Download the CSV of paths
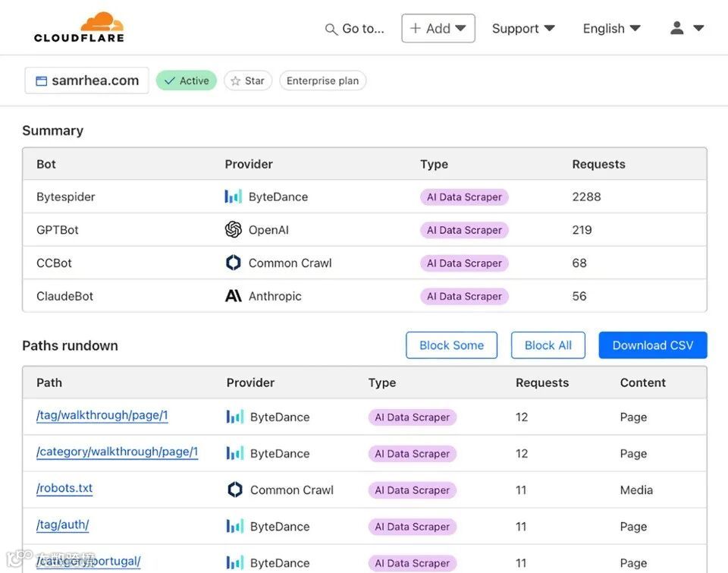Image resolution: width=728 pixels, height=573 pixels. [x=653, y=345]
